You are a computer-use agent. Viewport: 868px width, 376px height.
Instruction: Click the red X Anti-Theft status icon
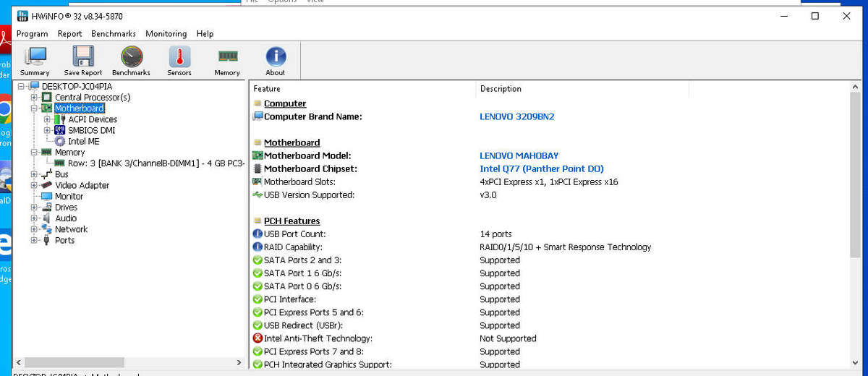pyautogui.click(x=258, y=338)
